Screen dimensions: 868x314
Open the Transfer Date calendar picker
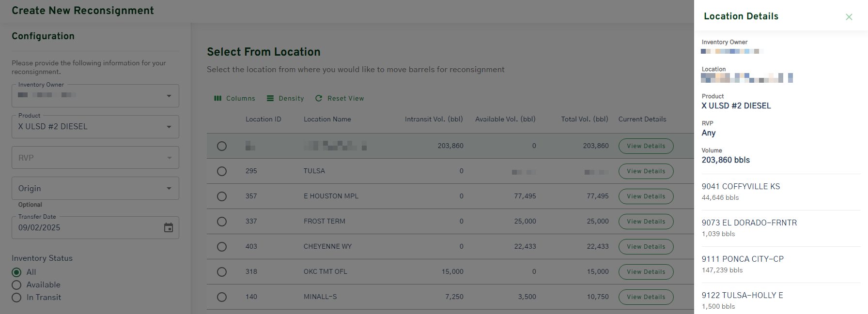click(x=169, y=228)
